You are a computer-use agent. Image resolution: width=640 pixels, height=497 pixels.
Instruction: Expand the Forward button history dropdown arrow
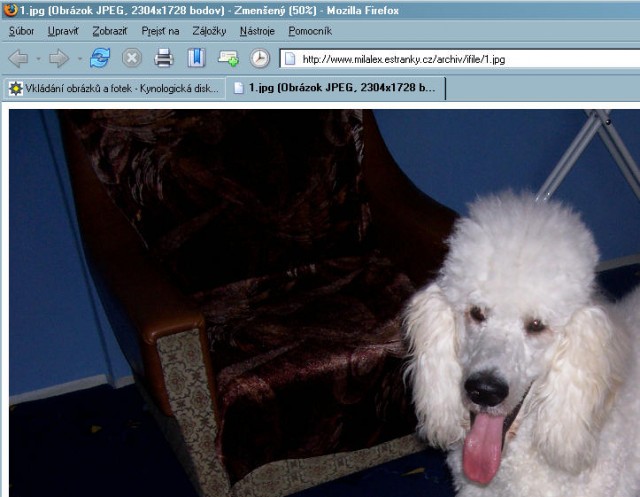(x=78, y=59)
